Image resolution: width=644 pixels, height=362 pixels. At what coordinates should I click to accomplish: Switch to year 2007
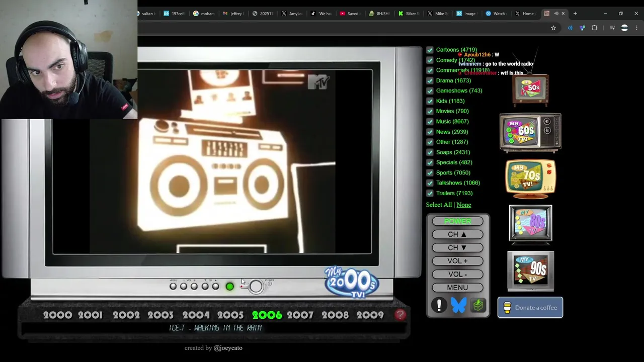coord(300,315)
